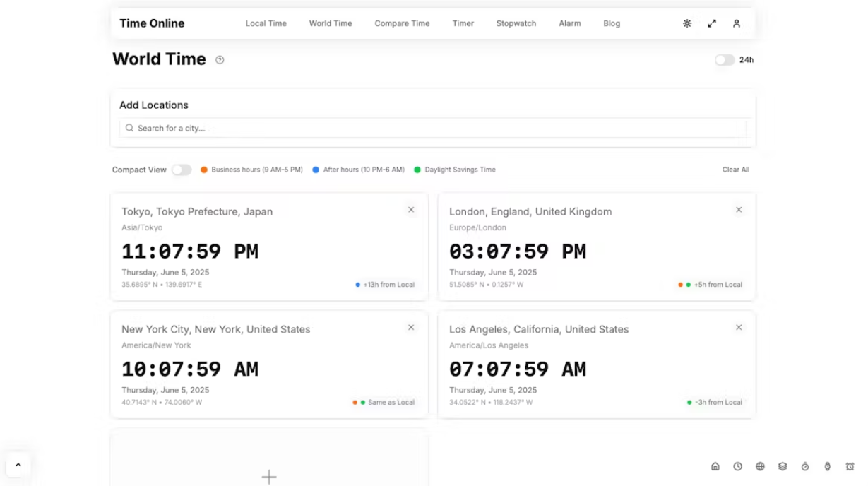Screen dimensions: 868x486
Task: Open the user account icon
Action: pyautogui.click(x=737, y=23)
